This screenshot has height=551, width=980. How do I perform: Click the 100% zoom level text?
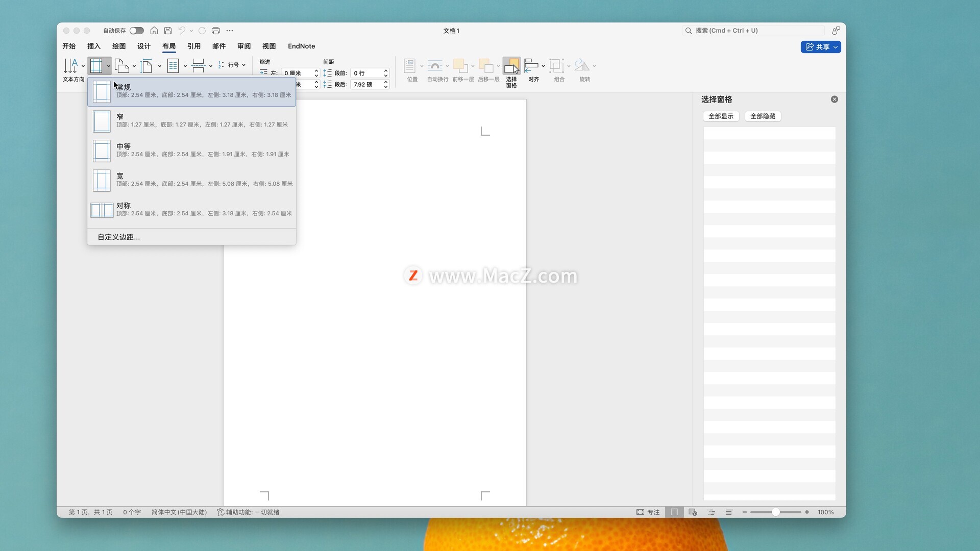pos(825,512)
